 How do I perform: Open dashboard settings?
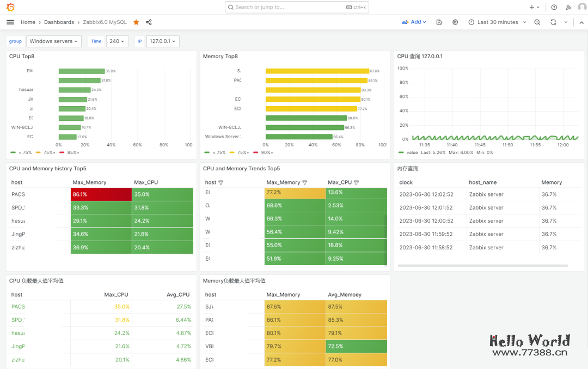(455, 22)
